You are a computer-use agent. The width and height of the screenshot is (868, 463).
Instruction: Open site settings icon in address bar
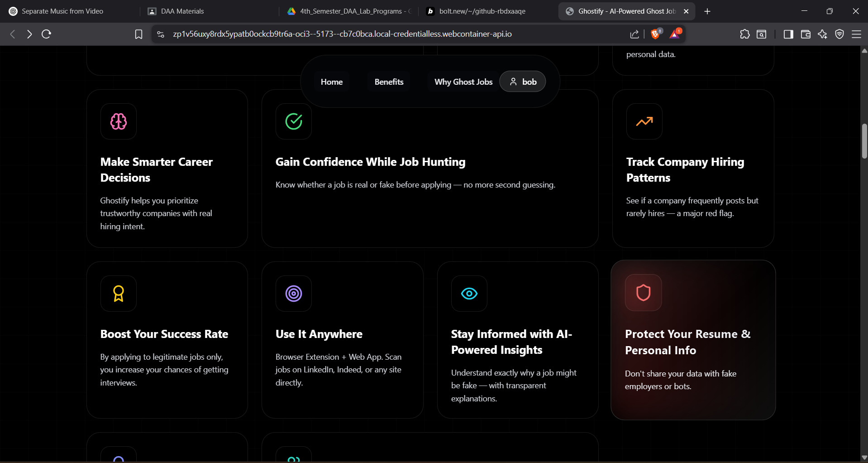click(x=160, y=34)
